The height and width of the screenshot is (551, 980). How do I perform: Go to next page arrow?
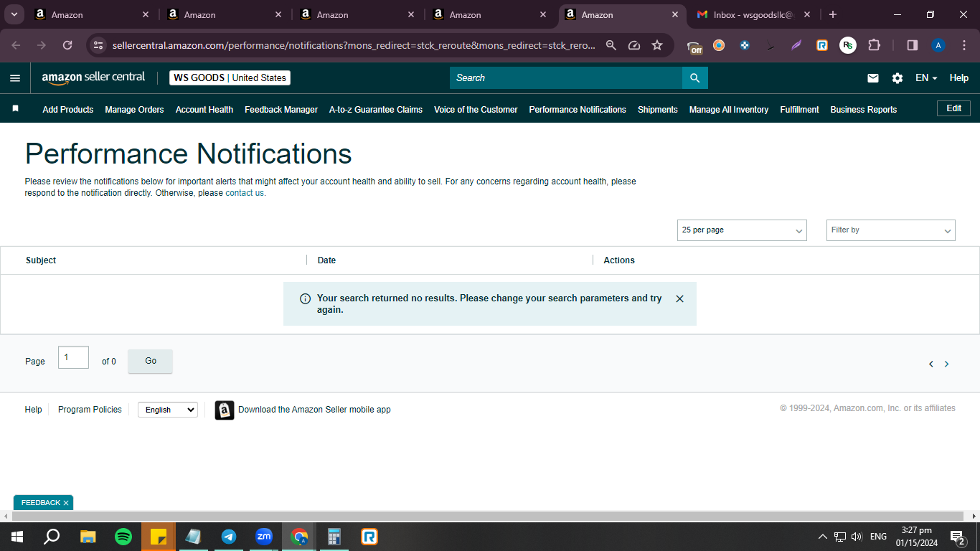pyautogui.click(x=946, y=364)
